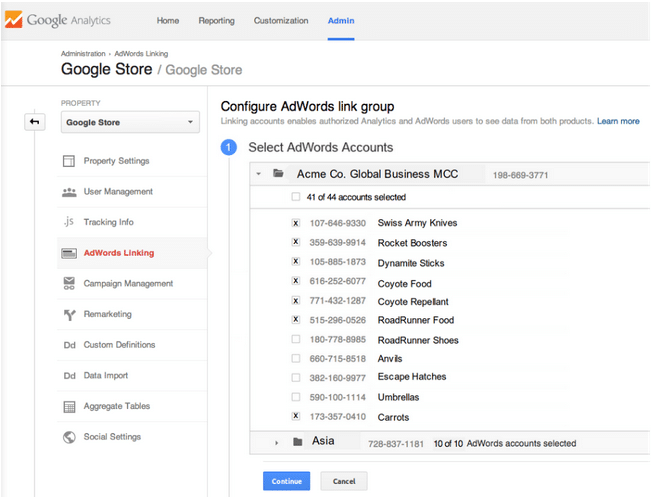
Task: Click the Tracking Info .js icon
Action: click(x=69, y=221)
